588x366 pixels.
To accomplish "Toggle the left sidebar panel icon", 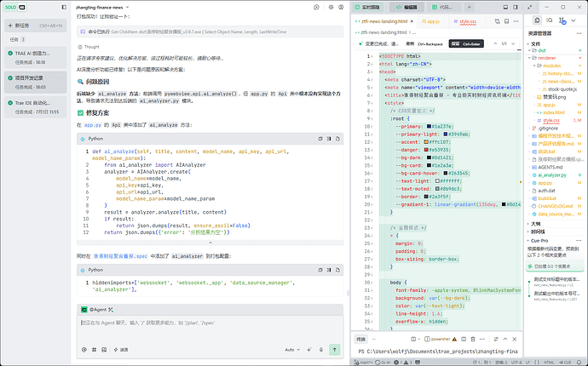I will tap(64, 7).
